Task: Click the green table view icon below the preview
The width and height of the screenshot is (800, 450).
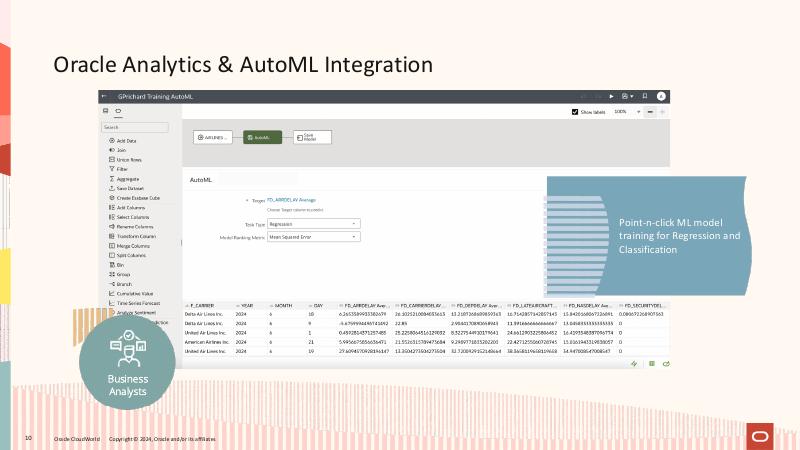Action: pos(652,364)
